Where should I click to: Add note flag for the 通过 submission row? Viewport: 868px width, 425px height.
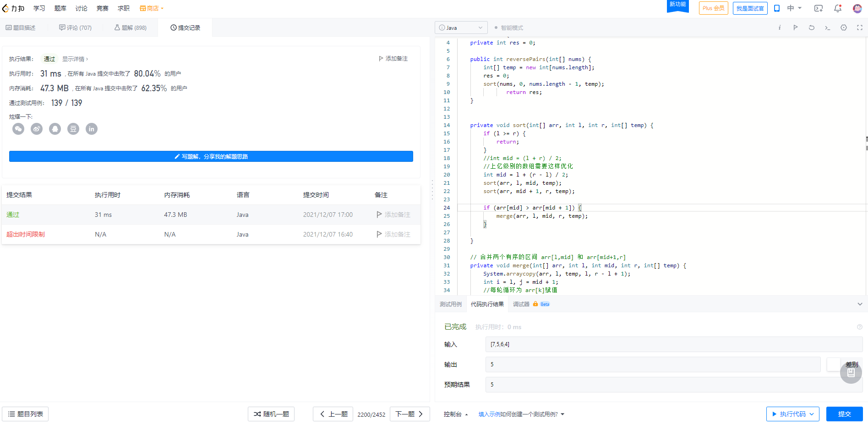pyautogui.click(x=393, y=215)
